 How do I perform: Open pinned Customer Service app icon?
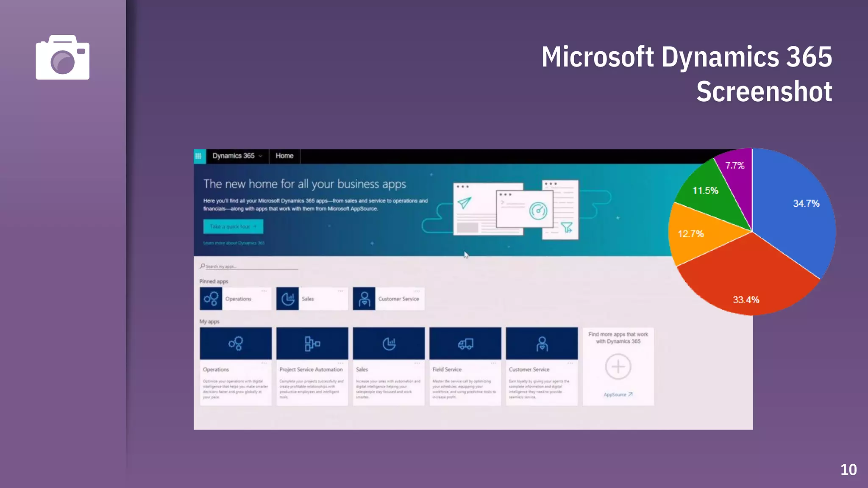point(364,299)
